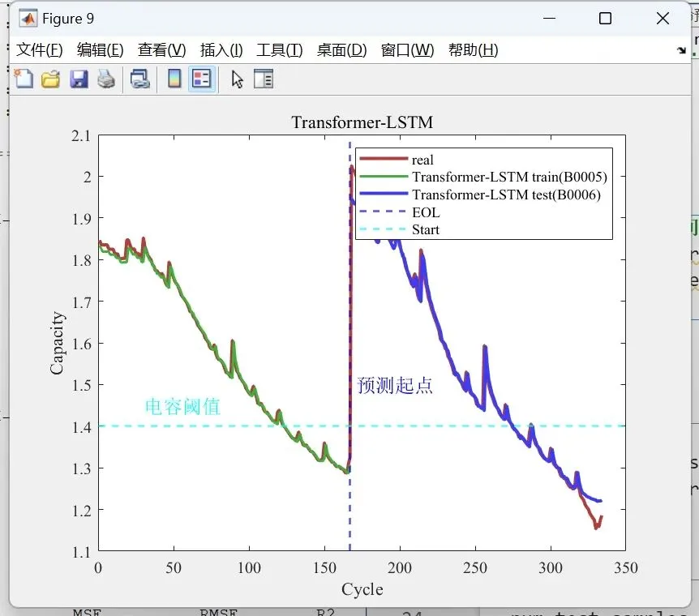Click the Capacity y-axis label

click(x=57, y=343)
